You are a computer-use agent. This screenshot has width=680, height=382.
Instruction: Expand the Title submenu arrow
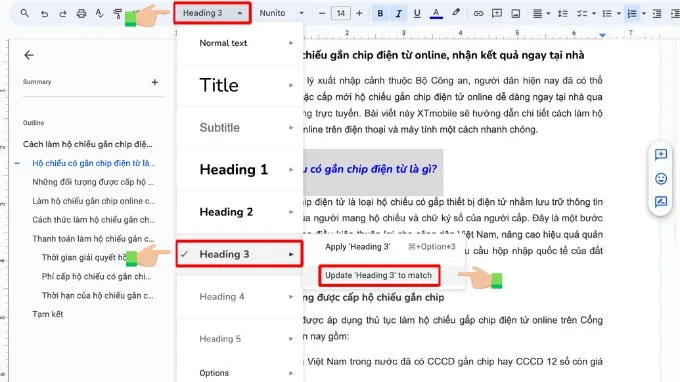(x=291, y=85)
